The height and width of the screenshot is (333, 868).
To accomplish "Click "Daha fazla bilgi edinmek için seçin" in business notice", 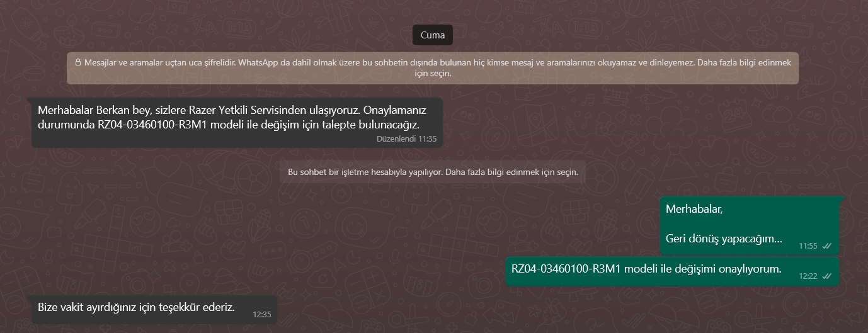I will pos(511,172).
